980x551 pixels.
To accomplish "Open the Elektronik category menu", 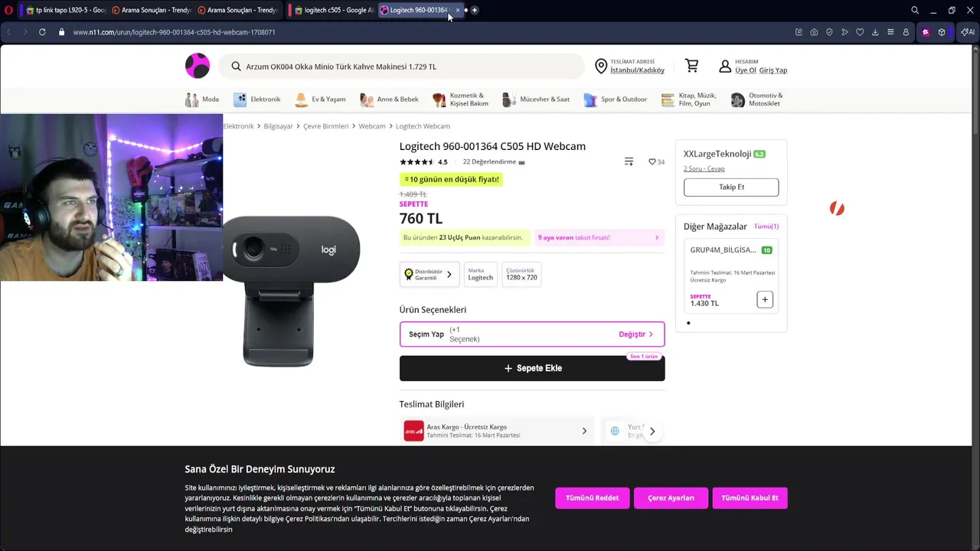I will point(257,99).
